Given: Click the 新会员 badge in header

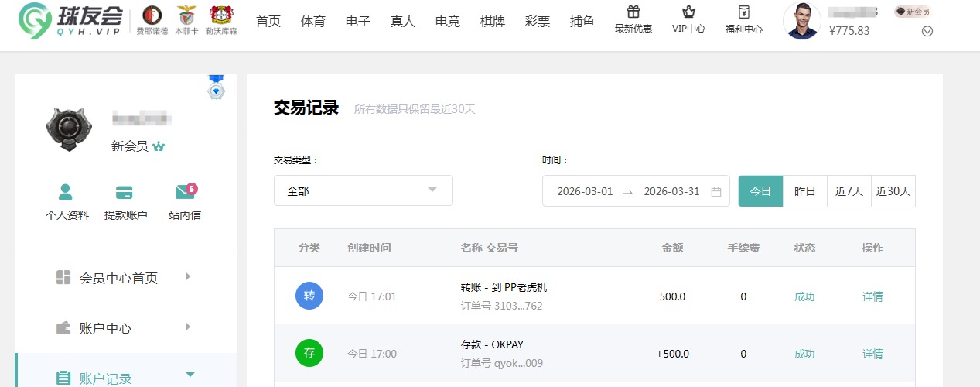Looking at the screenshot, I should point(913,12).
